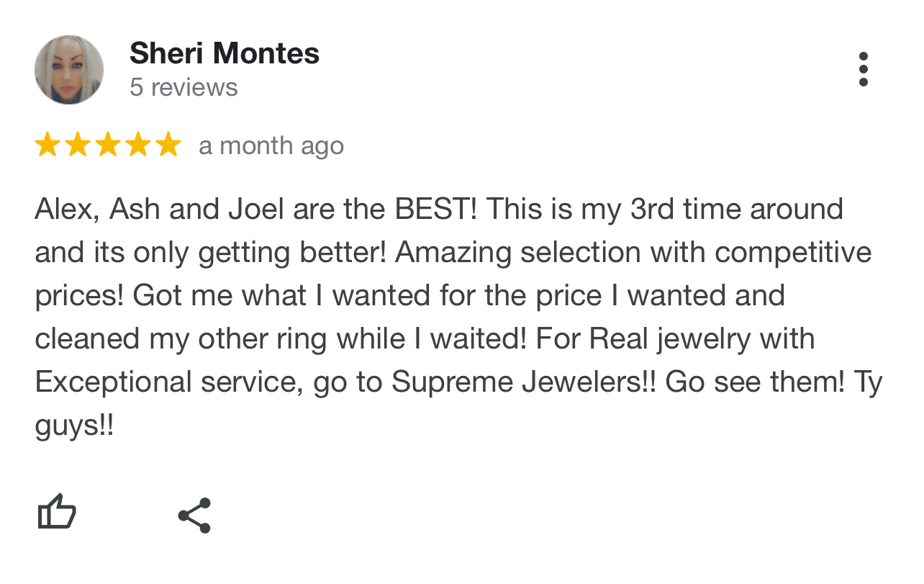Click the second gold rating star
This screenshot has height=584, width=924.
click(78, 145)
